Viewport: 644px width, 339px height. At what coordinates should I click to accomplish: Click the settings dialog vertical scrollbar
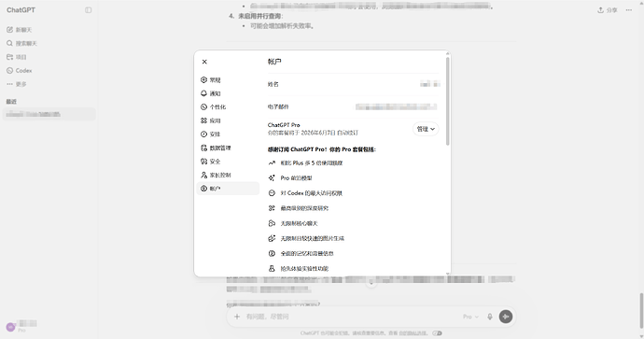(x=448, y=101)
